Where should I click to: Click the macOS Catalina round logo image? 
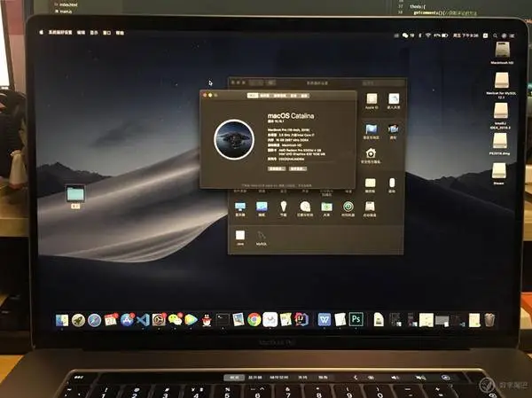234,139
